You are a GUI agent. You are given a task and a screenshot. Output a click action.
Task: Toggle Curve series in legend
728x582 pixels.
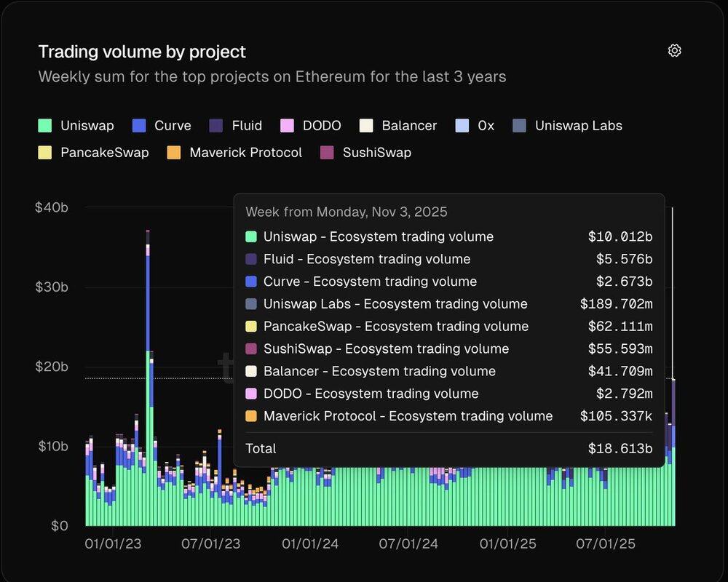(162, 126)
